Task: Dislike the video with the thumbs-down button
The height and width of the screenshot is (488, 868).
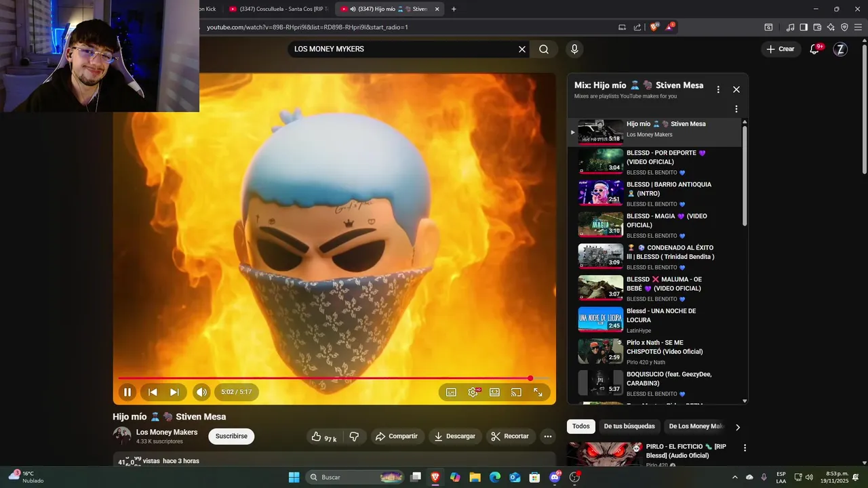Action: point(354,436)
